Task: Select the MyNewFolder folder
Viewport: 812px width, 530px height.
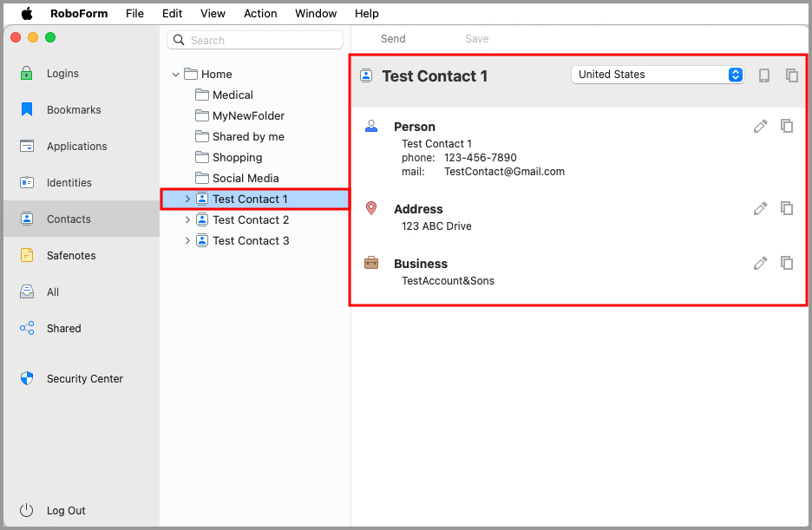Action: (248, 115)
